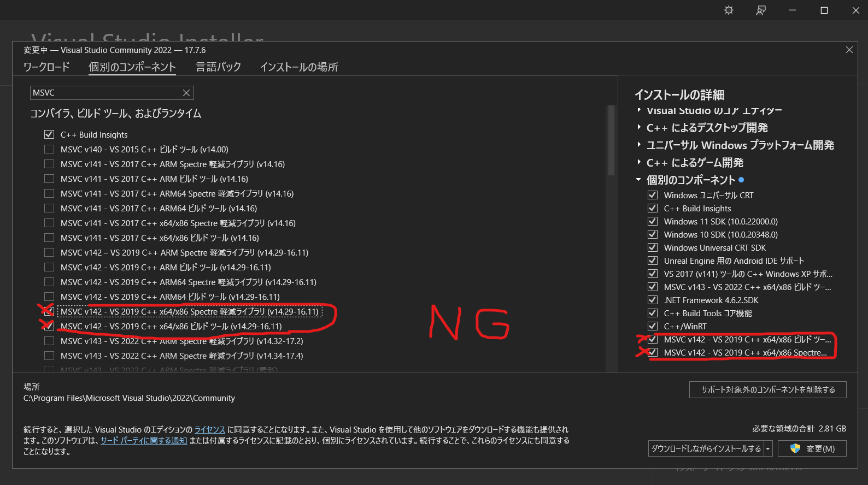This screenshot has height=485, width=868.
Task: Open the 言語パック tab
Action: click(218, 67)
